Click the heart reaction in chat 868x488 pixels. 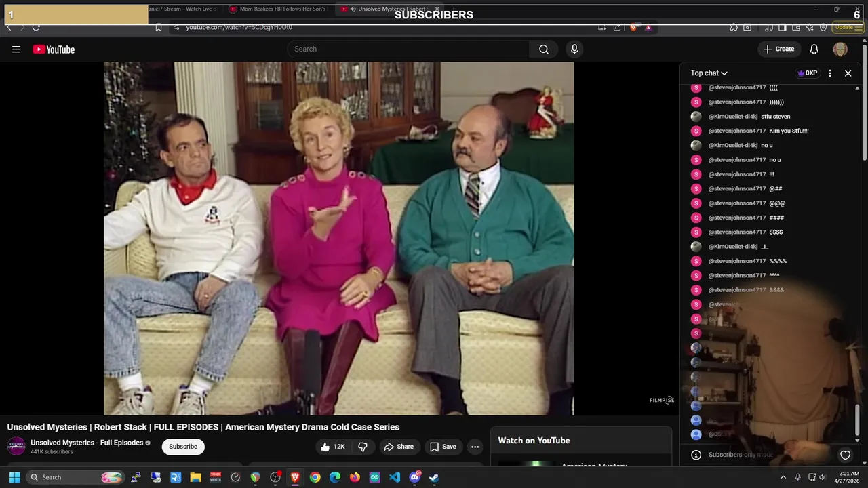845,455
